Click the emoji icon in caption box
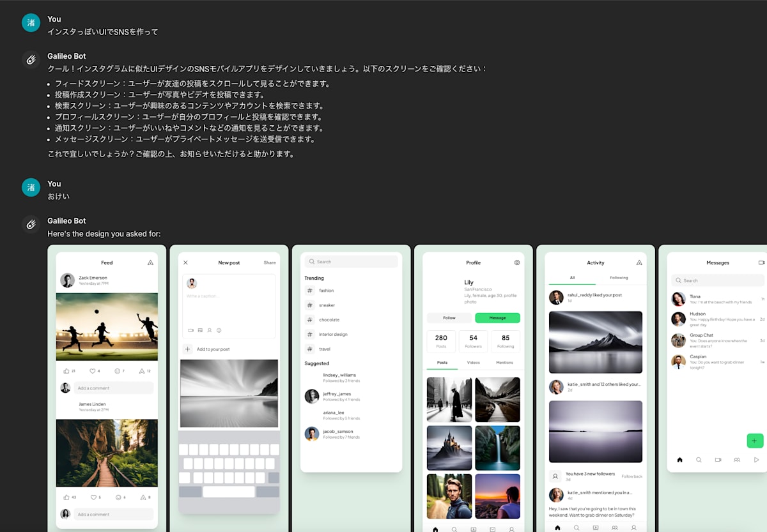The image size is (767, 532). 219,330
